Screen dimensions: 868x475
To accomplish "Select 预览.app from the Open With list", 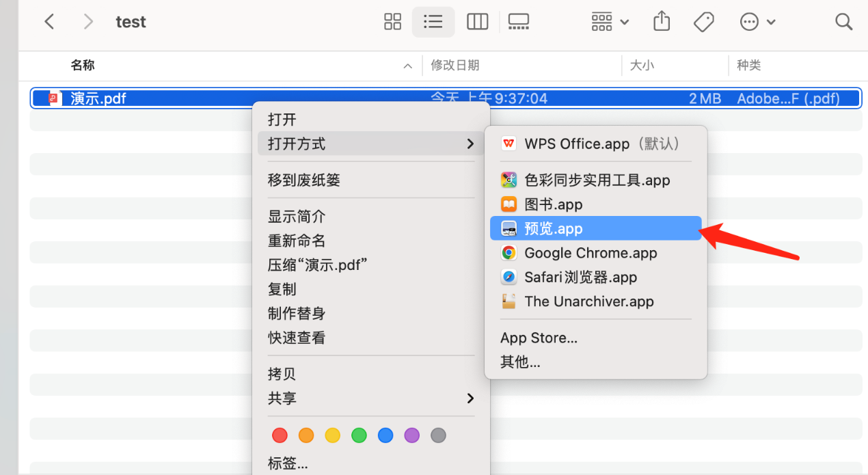I will pyautogui.click(x=554, y=228).
